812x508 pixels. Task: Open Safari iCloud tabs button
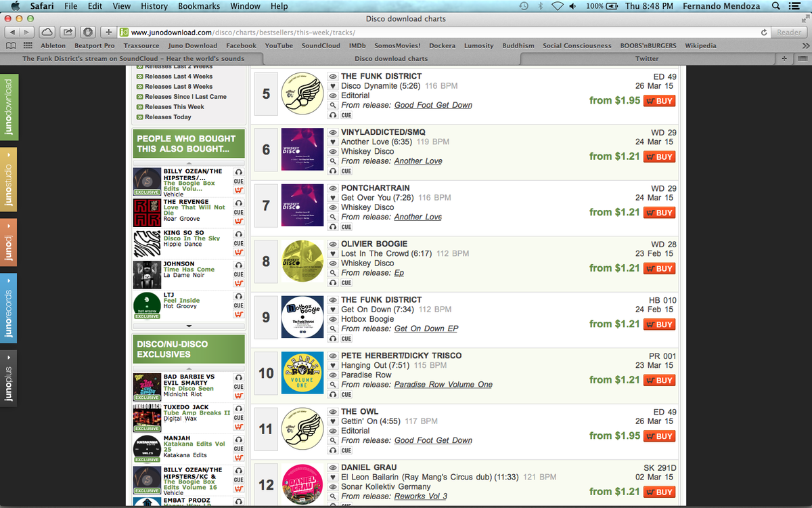pos(47,32)
